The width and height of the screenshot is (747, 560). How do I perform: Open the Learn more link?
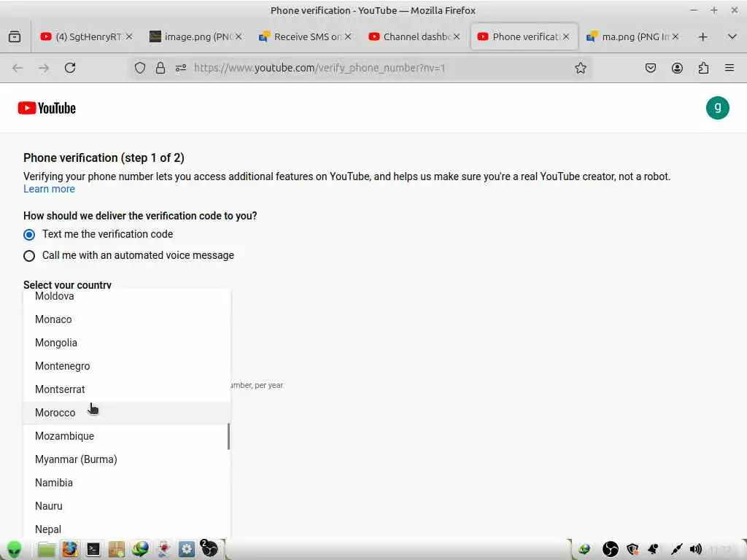(x=49, y=189)
